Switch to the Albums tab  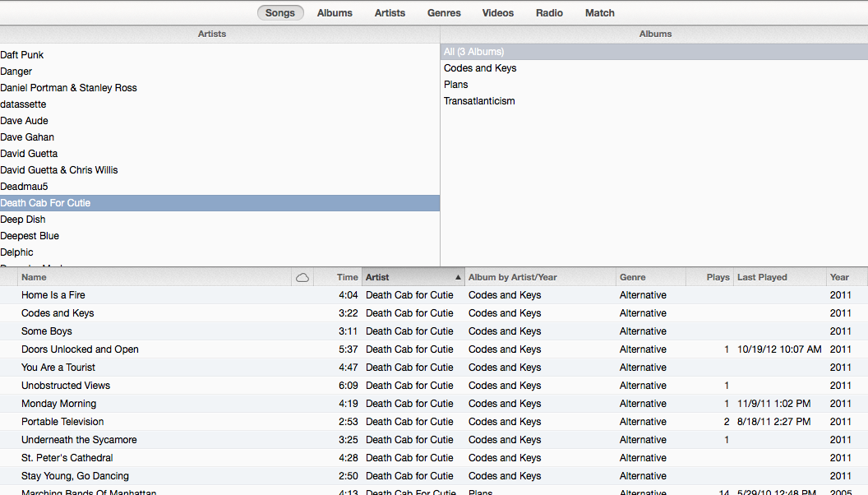pyautogui.click(x=335, y=12)
